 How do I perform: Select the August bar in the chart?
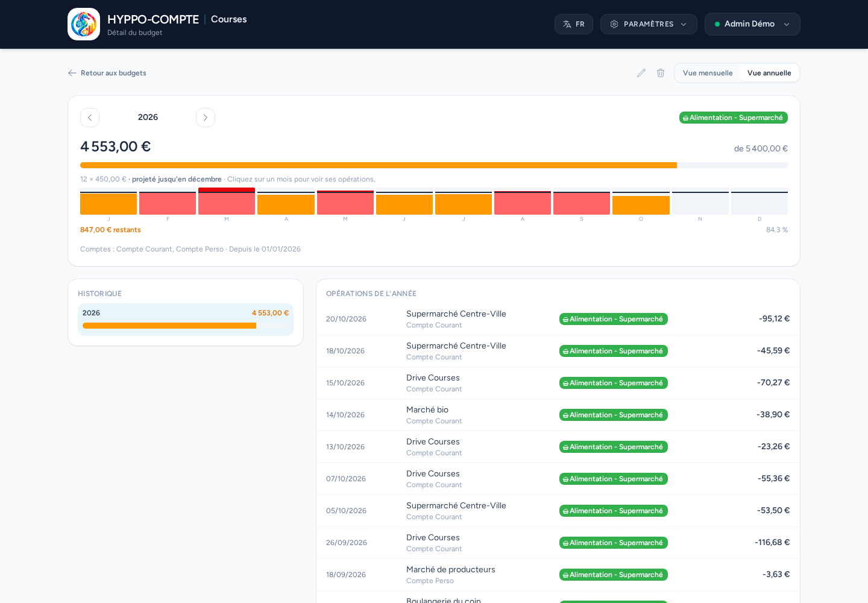point(523,202)
